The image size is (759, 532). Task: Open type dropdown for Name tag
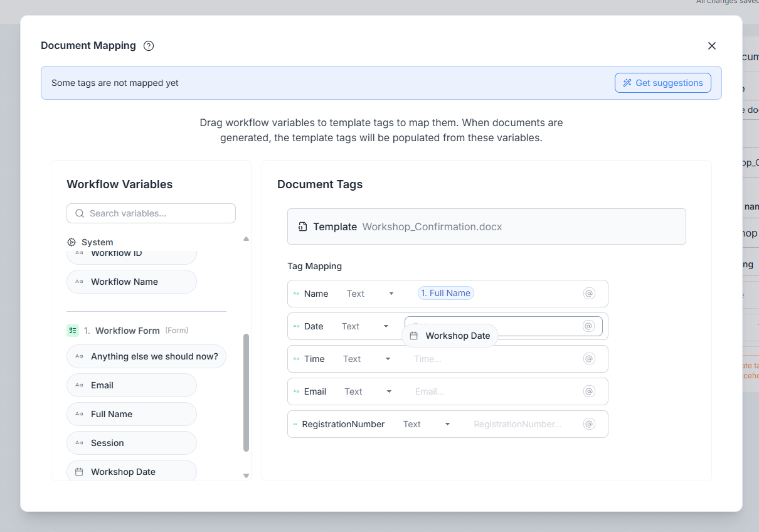coord(370,294)
